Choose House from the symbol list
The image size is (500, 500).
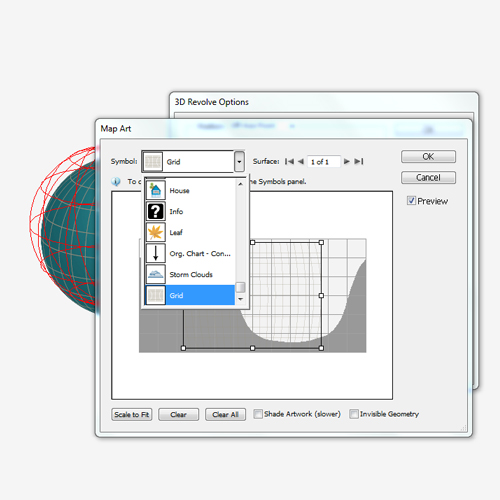tap(190, 190)
